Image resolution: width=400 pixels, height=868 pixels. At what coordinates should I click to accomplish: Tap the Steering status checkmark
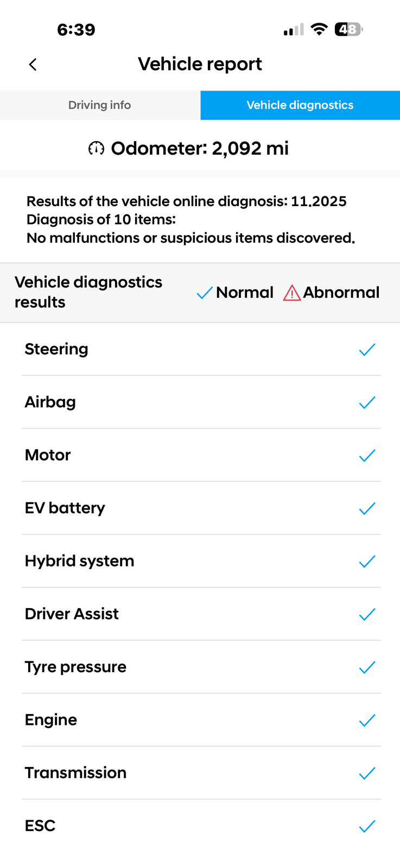[367, 350]
